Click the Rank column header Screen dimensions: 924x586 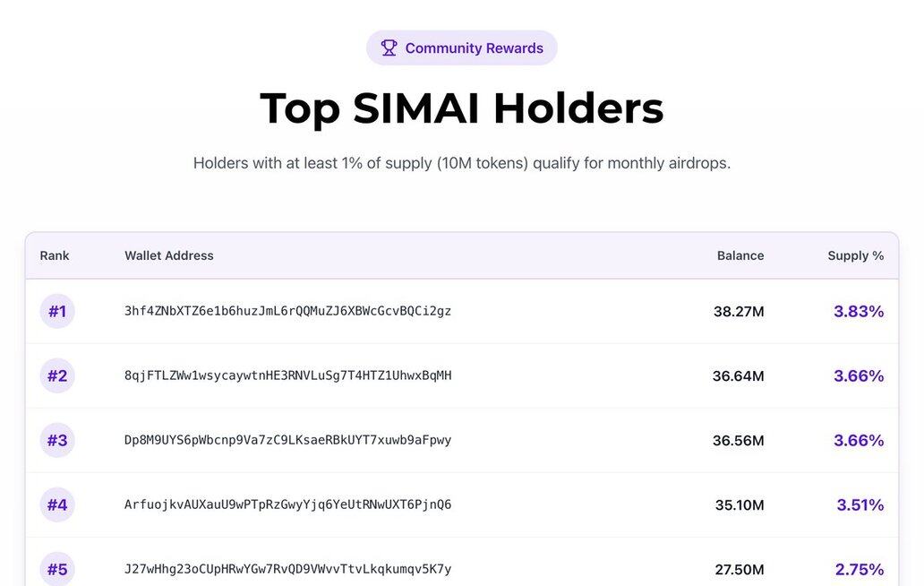[55, 255]
